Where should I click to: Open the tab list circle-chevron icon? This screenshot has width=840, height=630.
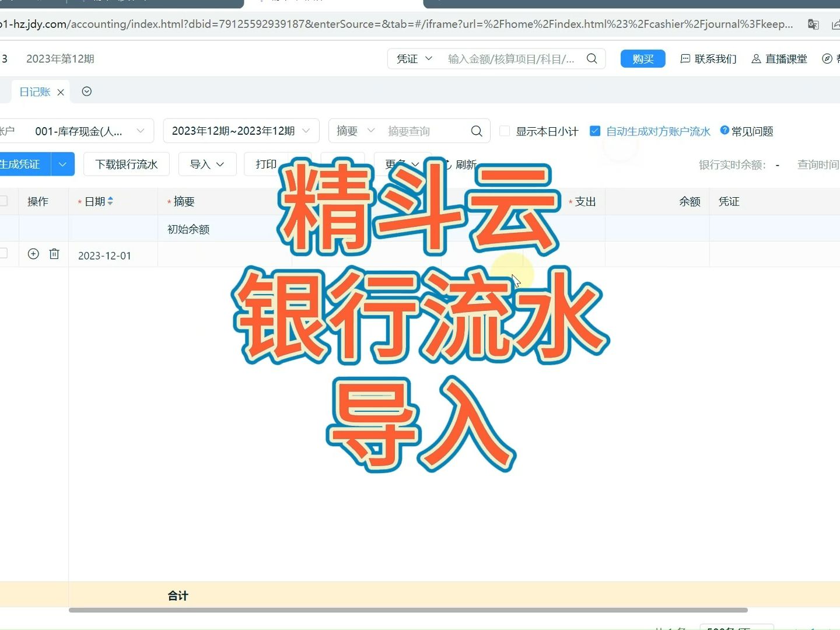(87, 92)
